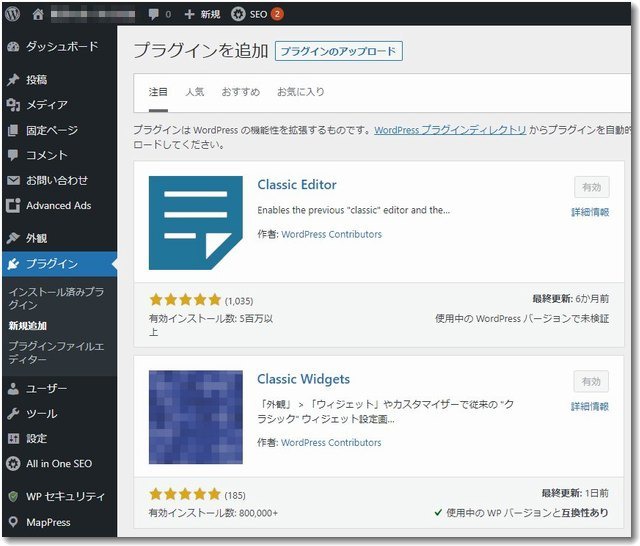Screen dimensions: 640x546
Task: Click the WordPress logo in admin bar
Action: [12, 14]
